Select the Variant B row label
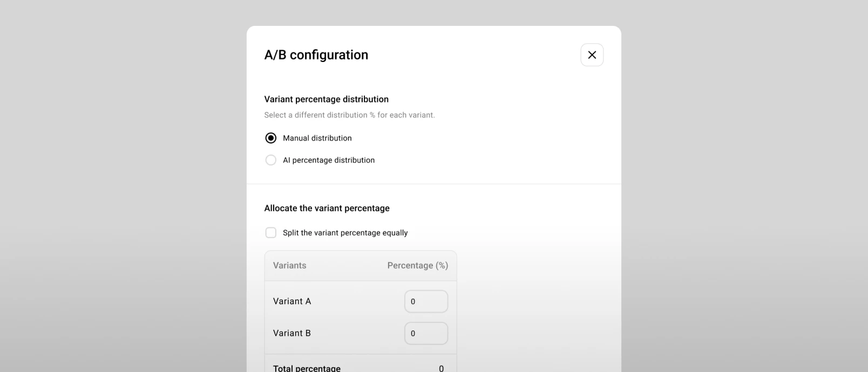Image resolution: width=868 pixels, height=372 pixels. click(292, 333)
